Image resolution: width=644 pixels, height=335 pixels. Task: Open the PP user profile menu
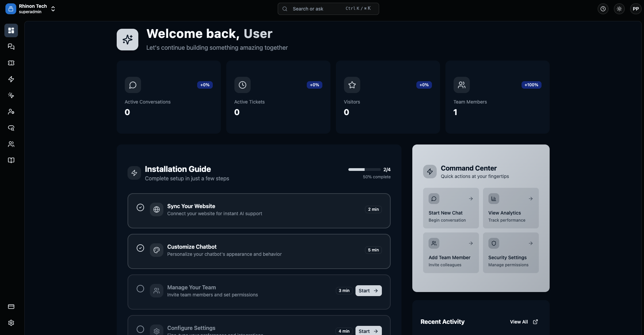(x=636, y=9)
